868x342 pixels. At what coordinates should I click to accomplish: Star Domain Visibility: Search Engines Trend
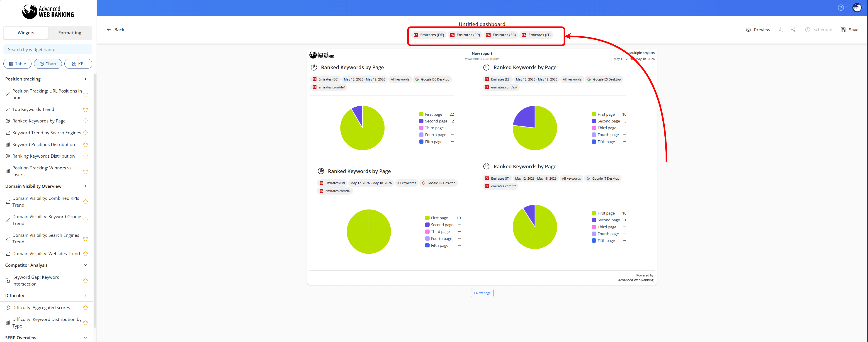[86, 239]
